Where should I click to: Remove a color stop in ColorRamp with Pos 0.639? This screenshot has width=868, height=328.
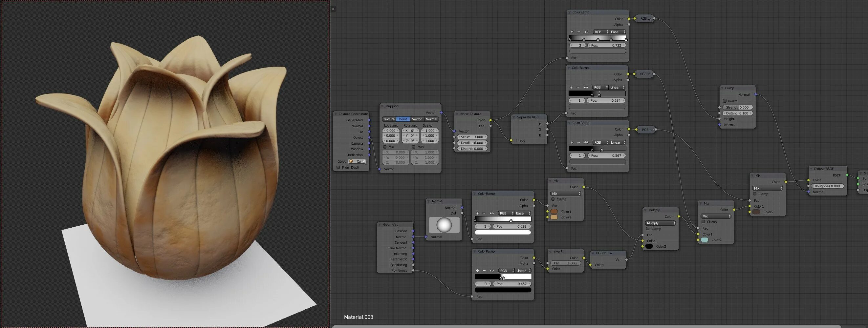click(x=484, y=213)
